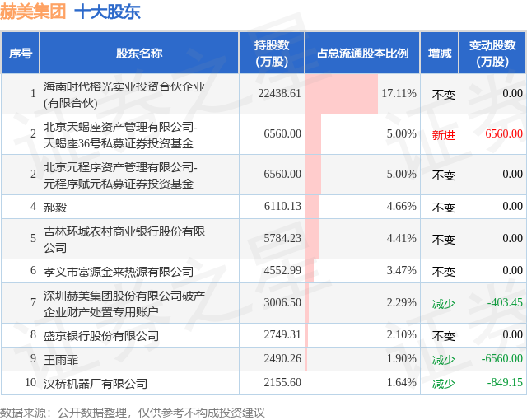Select the 增减 column header
The image size is (527, 420).
[439, 53]
